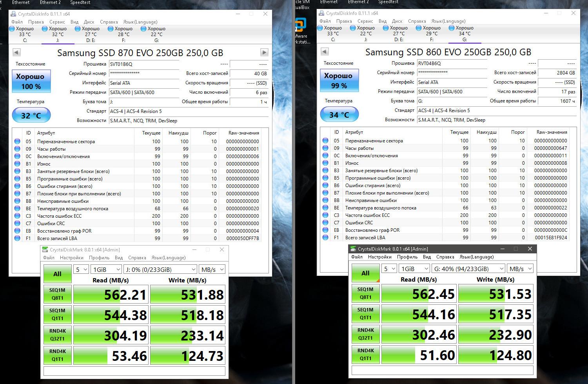Viewport: 588px width, 384px height.
Task: Click status orb beside Ошибки CRC in right window
Action: 325,222
